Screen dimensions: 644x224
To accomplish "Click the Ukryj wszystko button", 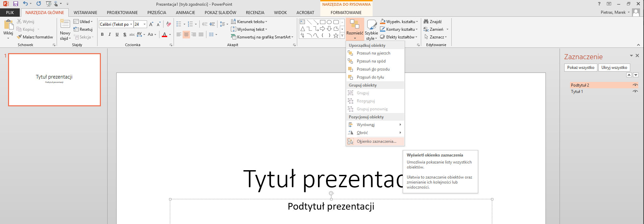I will click(614, 68).
